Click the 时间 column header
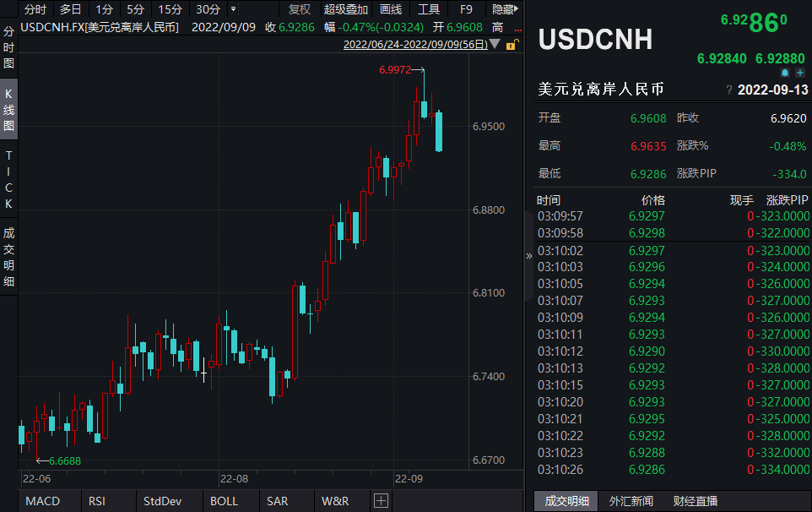The image size is (812, 512). tap(549, 200)
